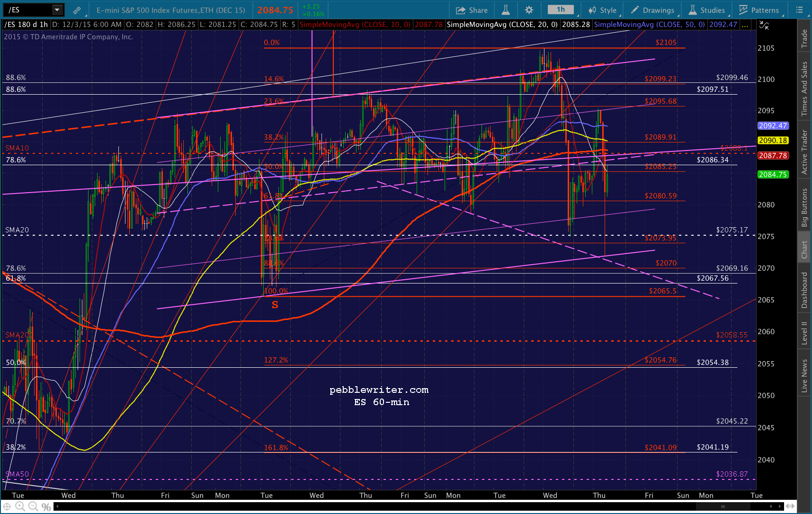Click the collapse arrows icon above price axis
The width and height of the screenshot is (812, 514).
tap(764, 25)
